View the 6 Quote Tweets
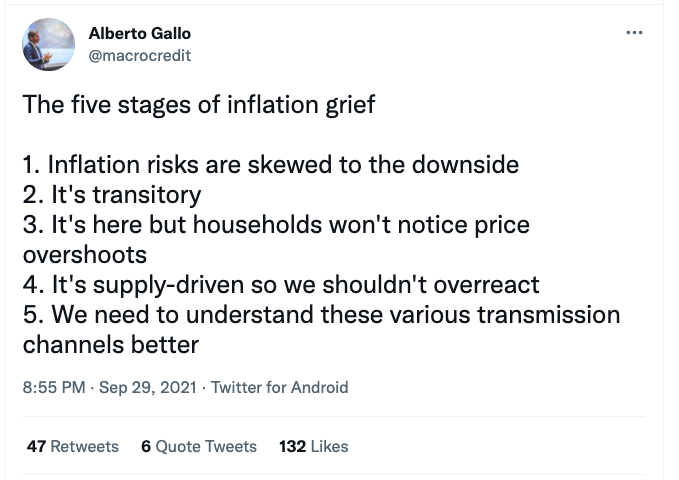The image size is (679, 480). (x=199, y=446)
